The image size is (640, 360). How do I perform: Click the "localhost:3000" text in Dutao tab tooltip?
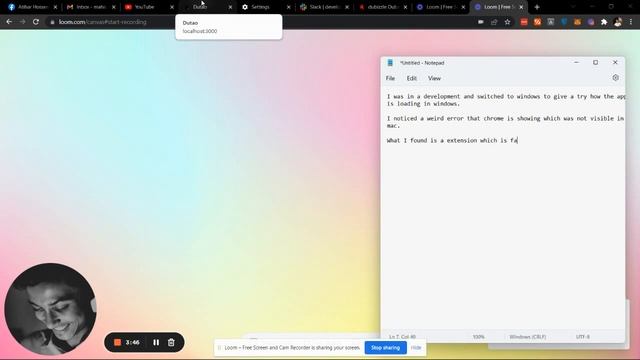(200, 31)
